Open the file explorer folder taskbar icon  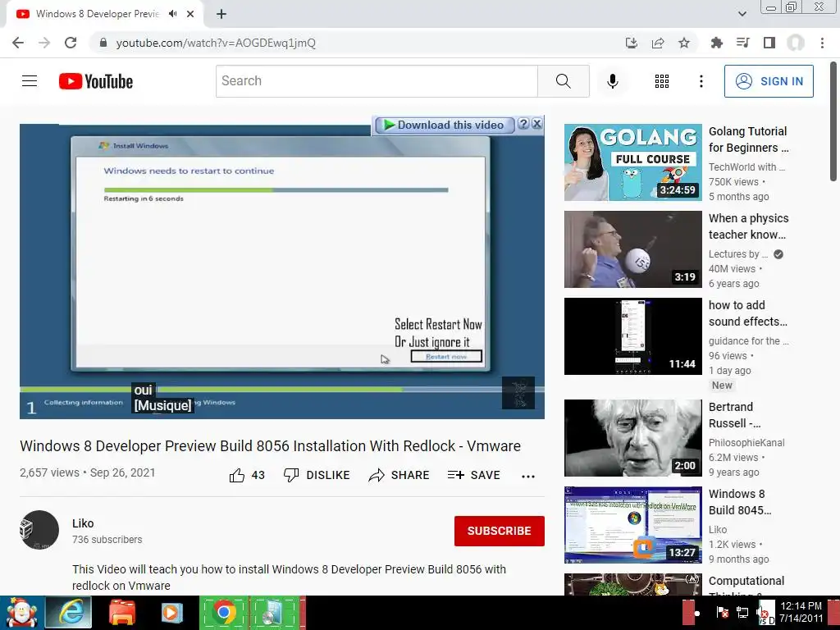[121, 613]
